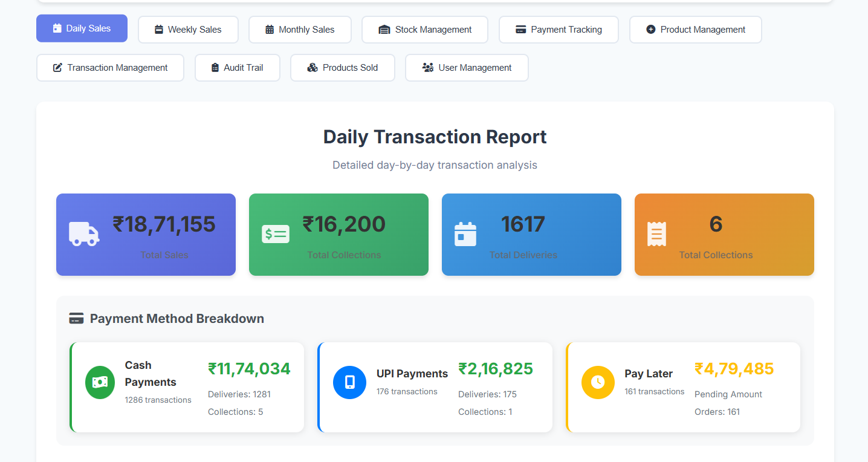Click the 'Collections: 5' line

pos(236,412)
